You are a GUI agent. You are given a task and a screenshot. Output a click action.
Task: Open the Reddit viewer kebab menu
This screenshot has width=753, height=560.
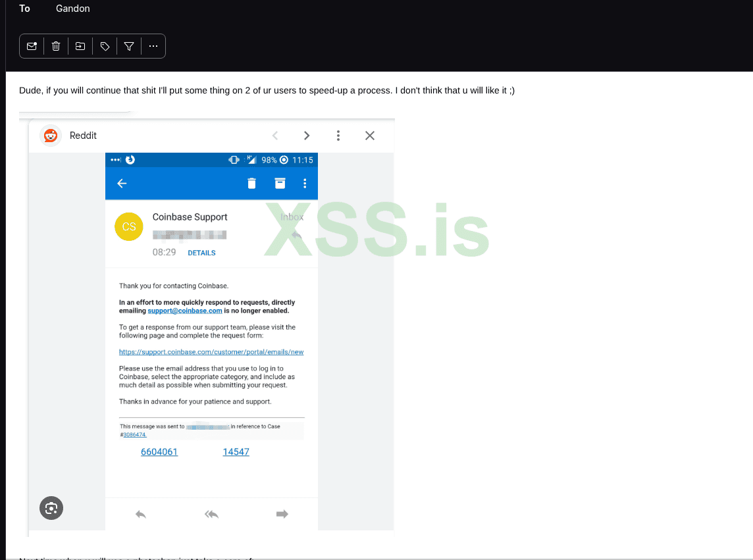[x=338, y=136]
